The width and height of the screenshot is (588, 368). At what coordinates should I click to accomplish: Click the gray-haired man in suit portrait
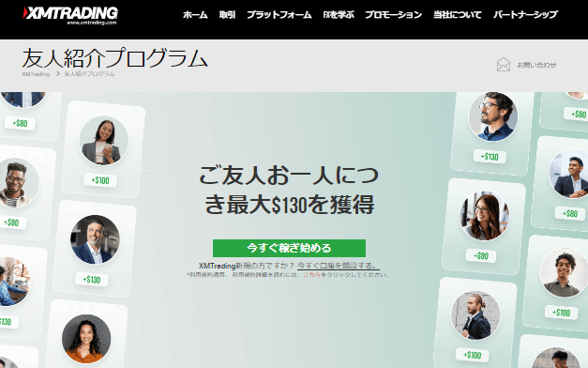pyautogui.click(x=95, y=239)
